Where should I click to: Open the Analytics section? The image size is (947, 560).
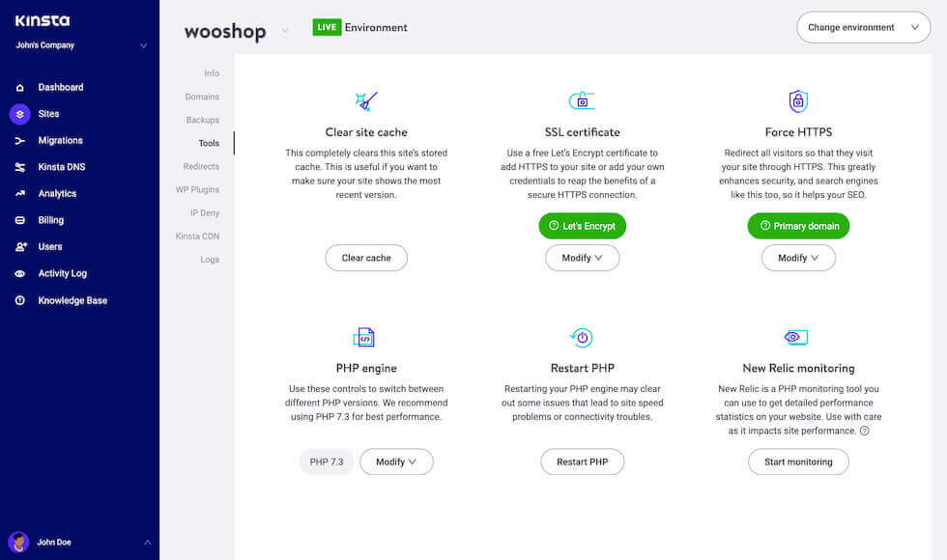58,193
